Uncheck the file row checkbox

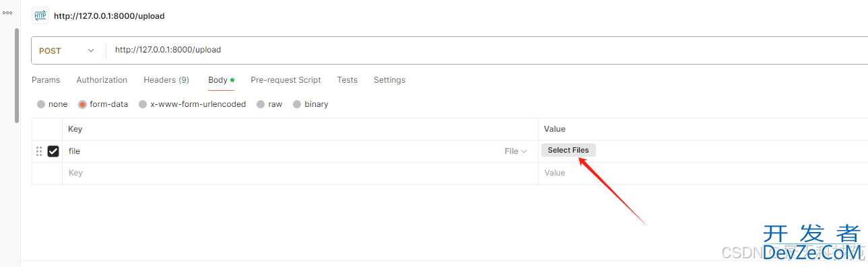[x=53, y=151]
